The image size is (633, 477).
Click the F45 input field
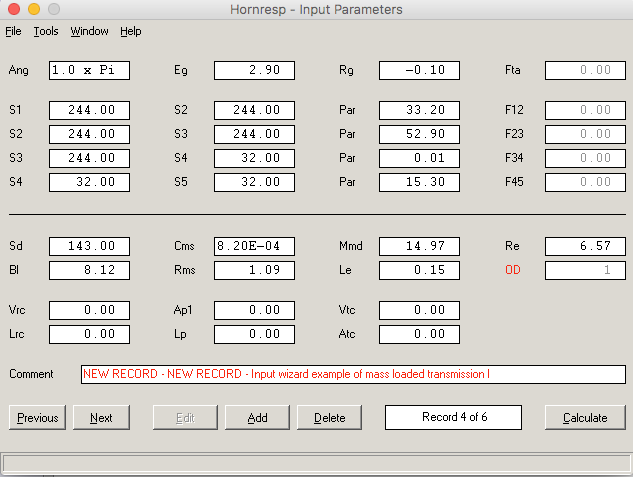(585, 182)
